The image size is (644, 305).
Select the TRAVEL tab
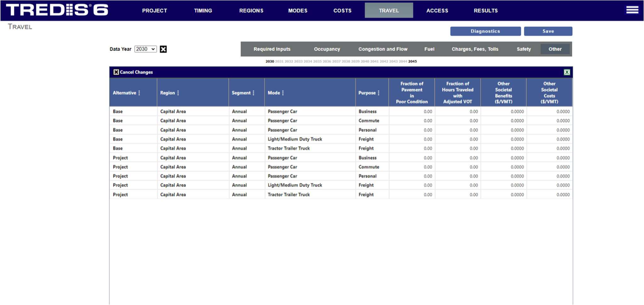389,11
